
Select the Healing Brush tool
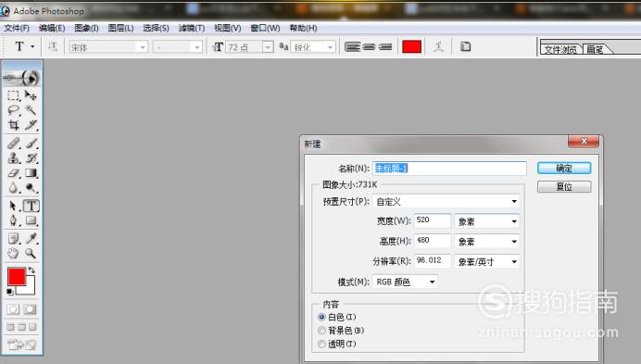coord(14,144)
